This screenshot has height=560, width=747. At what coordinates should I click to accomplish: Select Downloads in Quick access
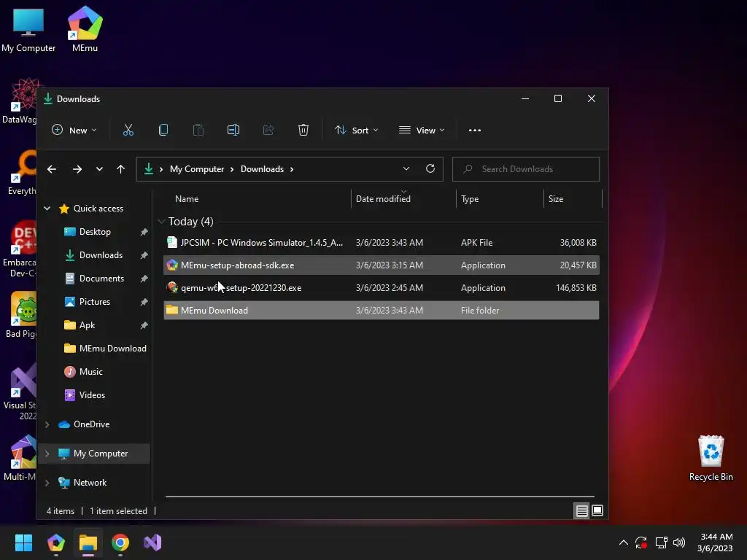pos(101,254)
